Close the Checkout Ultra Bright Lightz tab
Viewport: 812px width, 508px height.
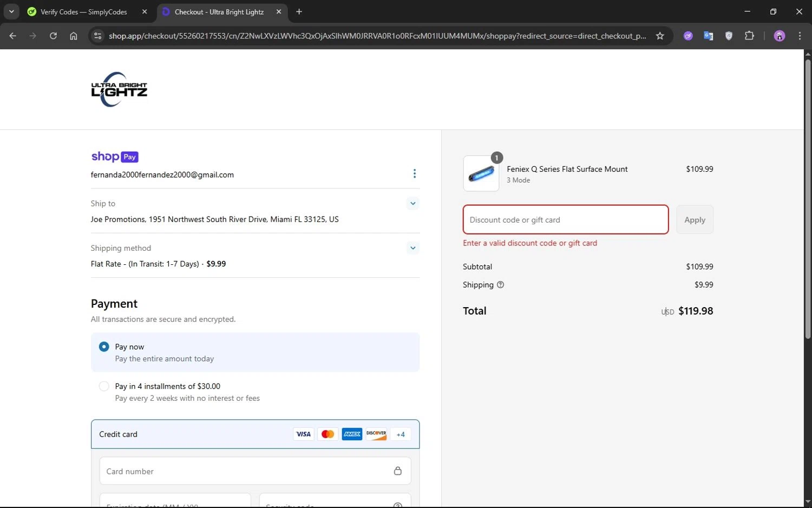click(x=279, y=11)
